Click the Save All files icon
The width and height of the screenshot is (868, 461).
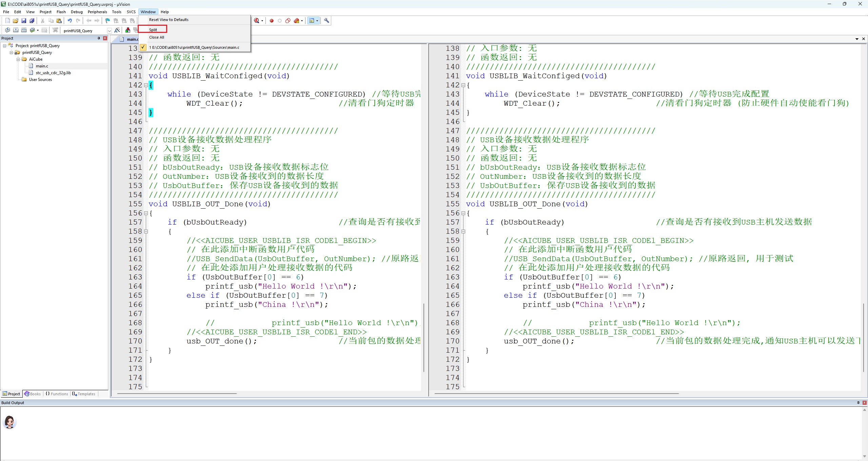(x=32, y=21)
